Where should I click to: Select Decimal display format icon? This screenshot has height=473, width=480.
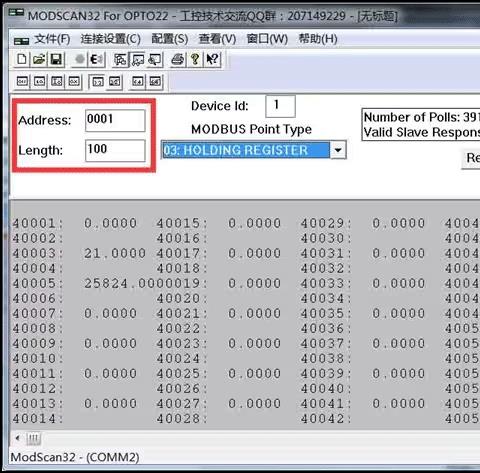pos(39,81)
